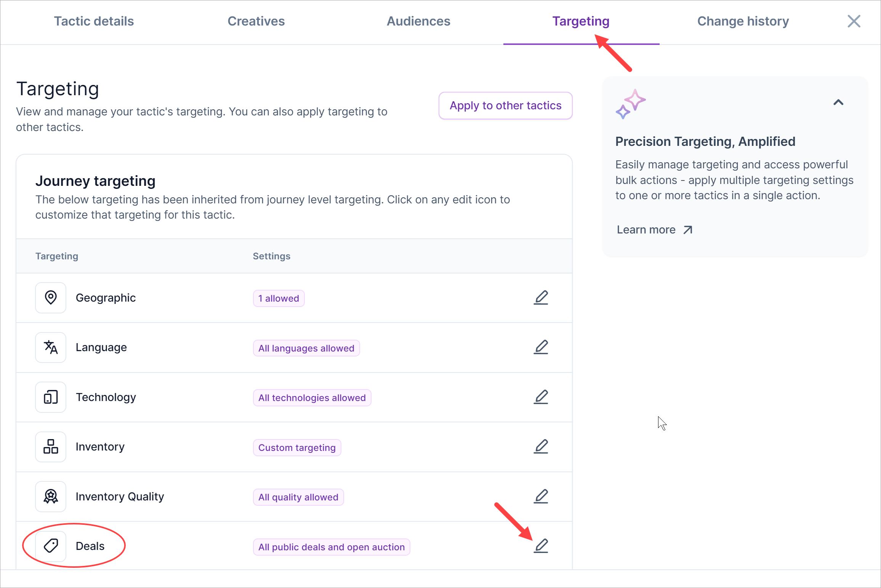Click the Inventory Quality badge icon
Image resolution: width=881 pixels, height=588 pixels.
pos(51,497)
